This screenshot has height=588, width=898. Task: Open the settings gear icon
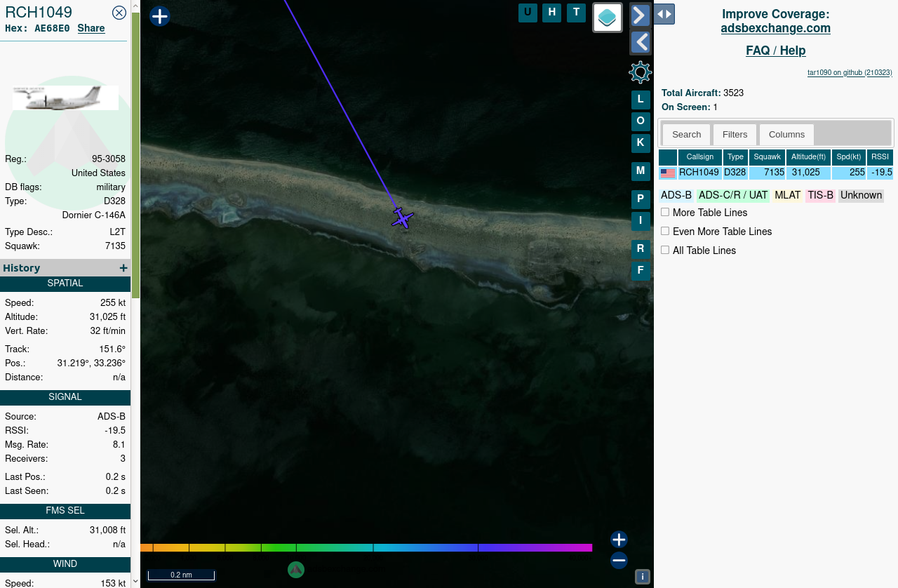point(641,72)
